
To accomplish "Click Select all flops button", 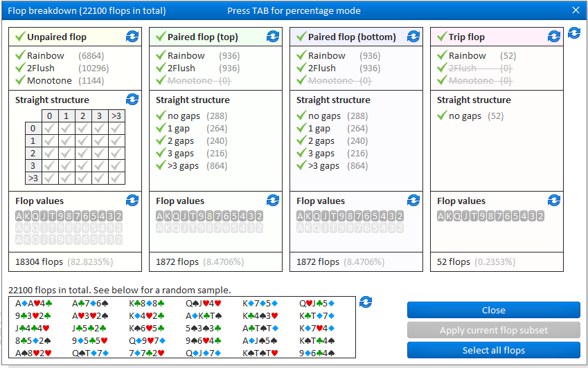I will click(x=493, y=350).
